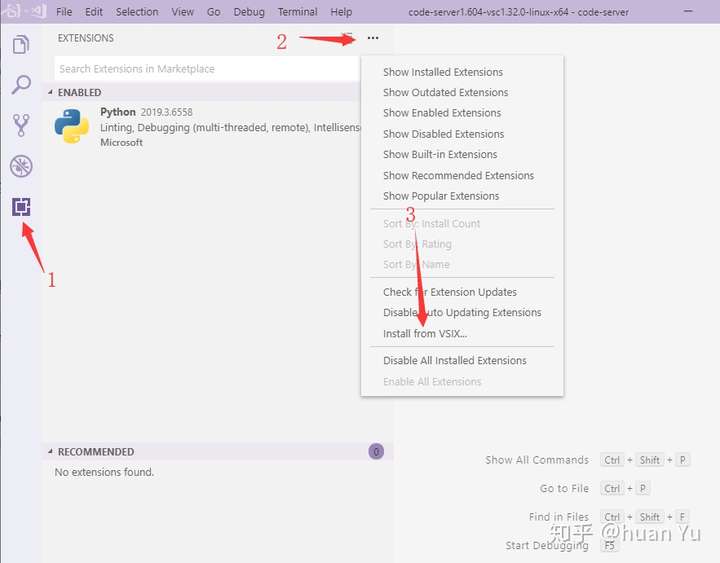Open the Debug menu

[249, 12]
